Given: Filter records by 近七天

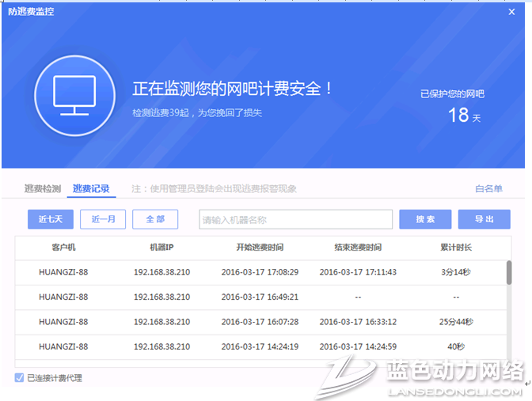Looking at the screenshot, I should (x=50, y=219).
